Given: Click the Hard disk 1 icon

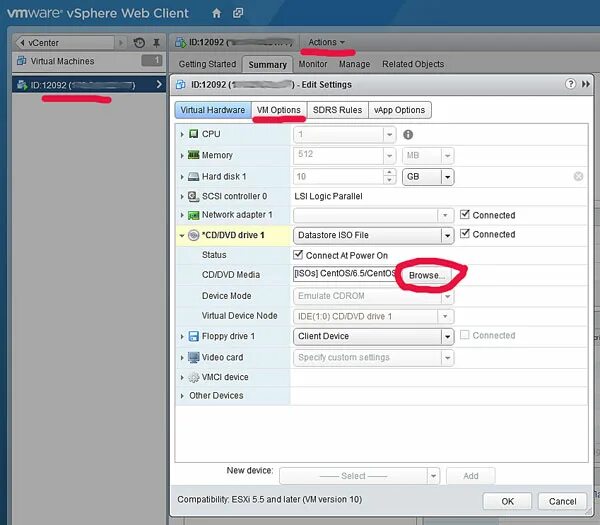Looking at the screenshot, I should pyautogui.click(x=194, y=176).
